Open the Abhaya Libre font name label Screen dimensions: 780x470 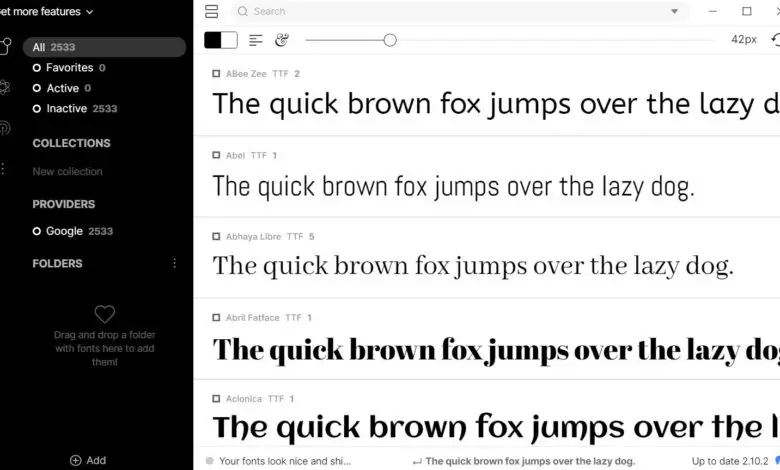(x=253, y=236)
